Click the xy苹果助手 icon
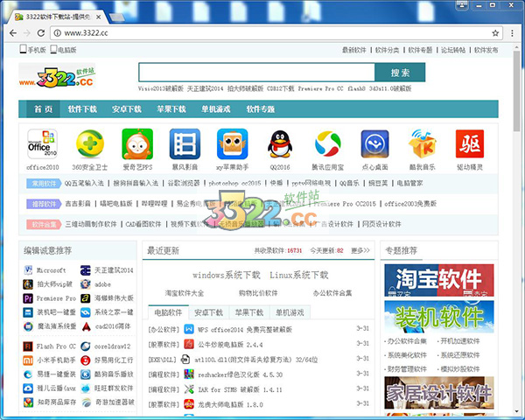This screenshot has height=420, width=525. click(x=233, y=143)
